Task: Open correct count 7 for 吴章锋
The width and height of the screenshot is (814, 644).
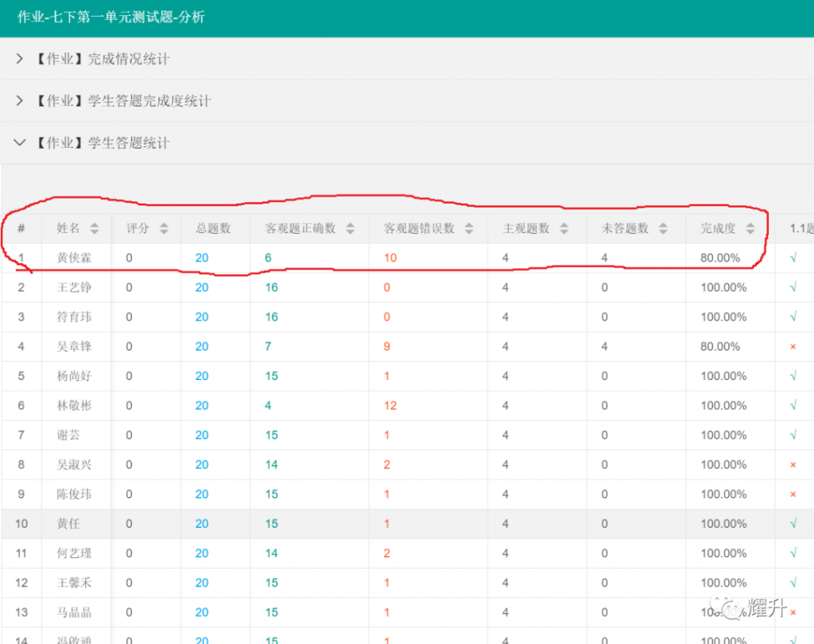Action: tap(268, 347)
